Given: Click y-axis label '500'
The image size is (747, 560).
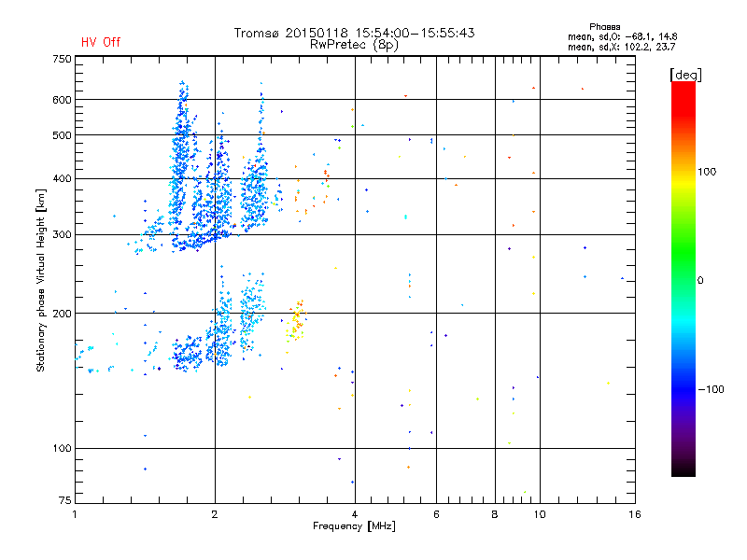Looking at the screenshot, I should (x=62, y=135).
